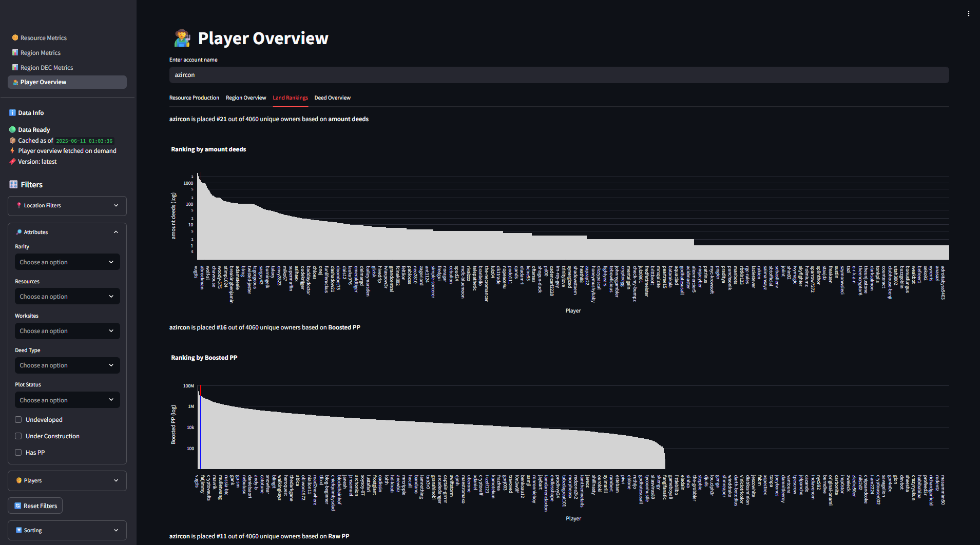Click the Ranking by Boosted PP title
The height and width of the screenshot is (545, 980).
coord(204,358)
